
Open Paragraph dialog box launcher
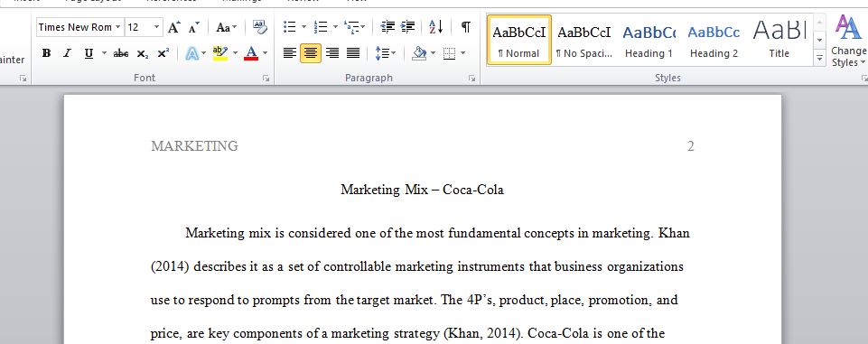472,79
